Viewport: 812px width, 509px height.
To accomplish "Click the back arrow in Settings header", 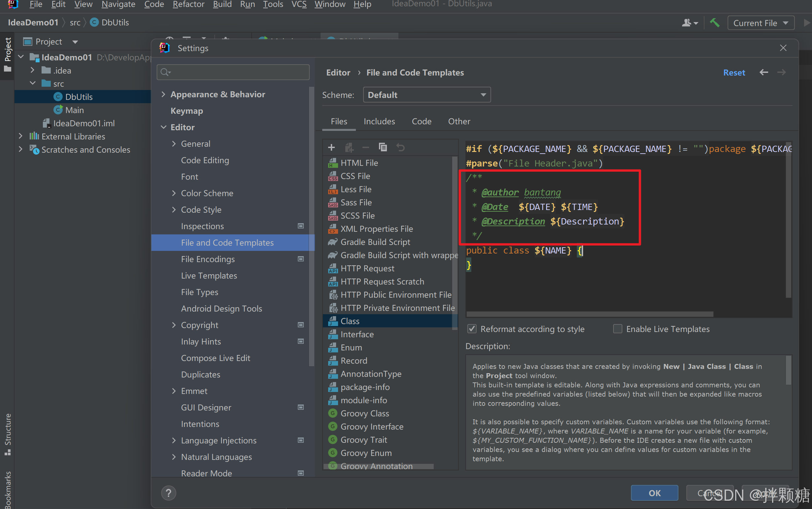I will coord(764,73).
